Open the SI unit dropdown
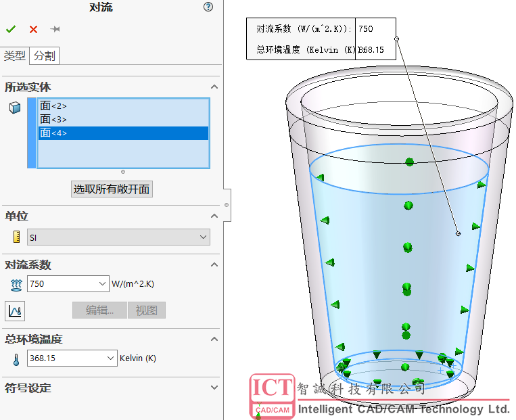 click(x=204, y=237)
